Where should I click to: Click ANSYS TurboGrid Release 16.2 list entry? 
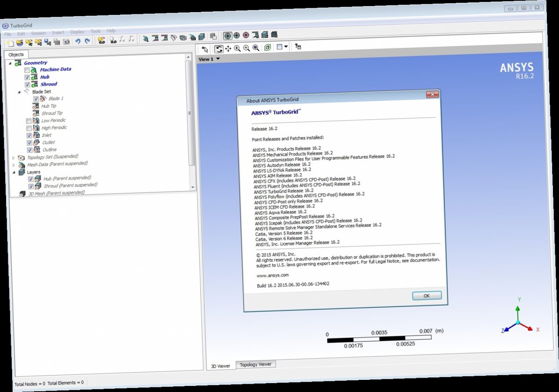coord(284,191)
